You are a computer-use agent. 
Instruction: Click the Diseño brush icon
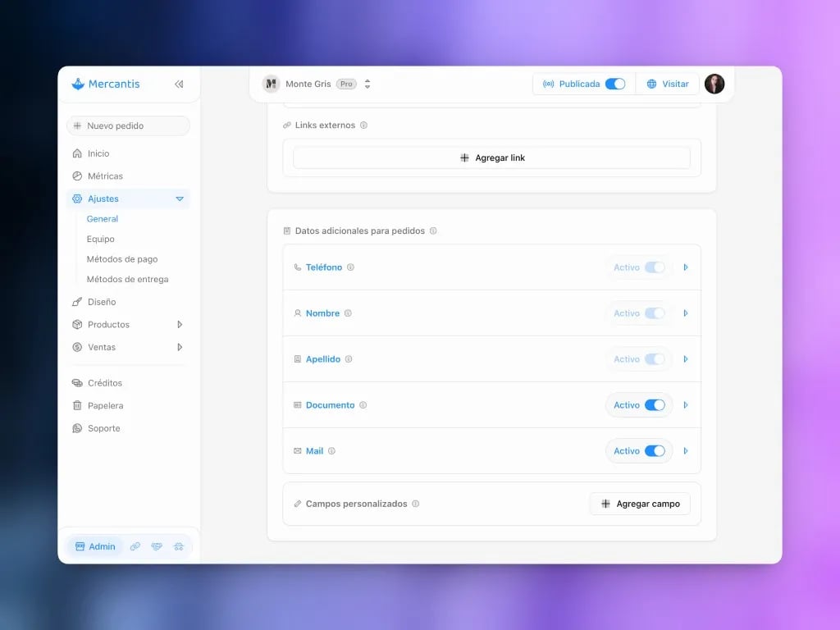tap(77, 302)
